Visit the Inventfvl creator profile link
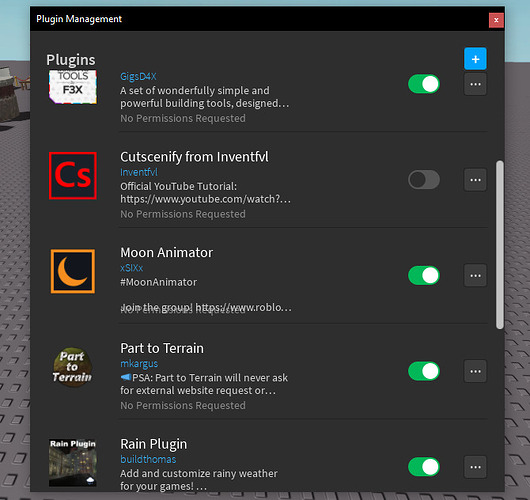The width and height of the screenshot is (530, 500). pyautogui.click(x=139, y=172)
